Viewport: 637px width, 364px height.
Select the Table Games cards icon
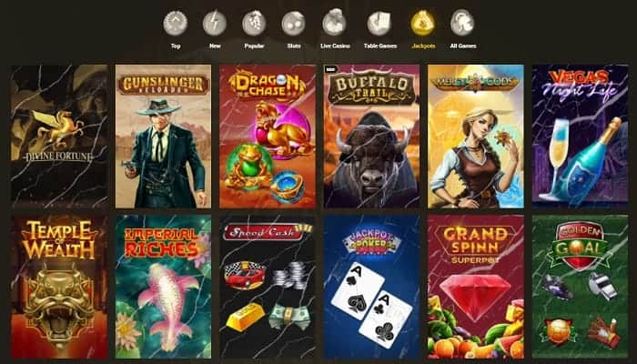[x=379, y=23]
